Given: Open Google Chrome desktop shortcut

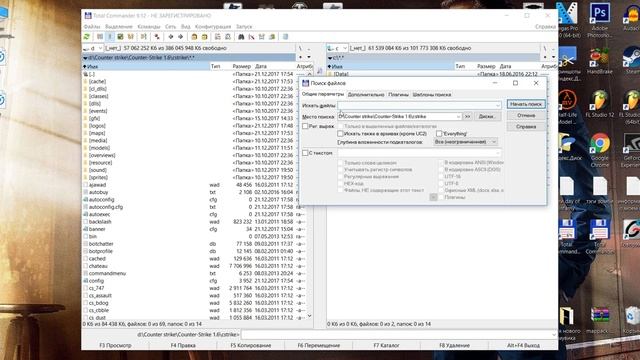Looking at the screenshot, I should pyautogui.click(x=600, y=150).
